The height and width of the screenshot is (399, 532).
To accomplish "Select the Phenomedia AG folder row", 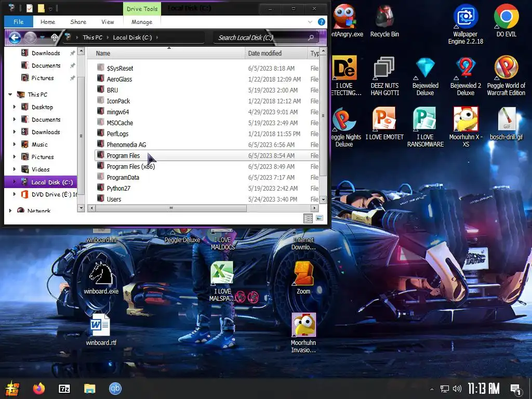I will 207,144.
